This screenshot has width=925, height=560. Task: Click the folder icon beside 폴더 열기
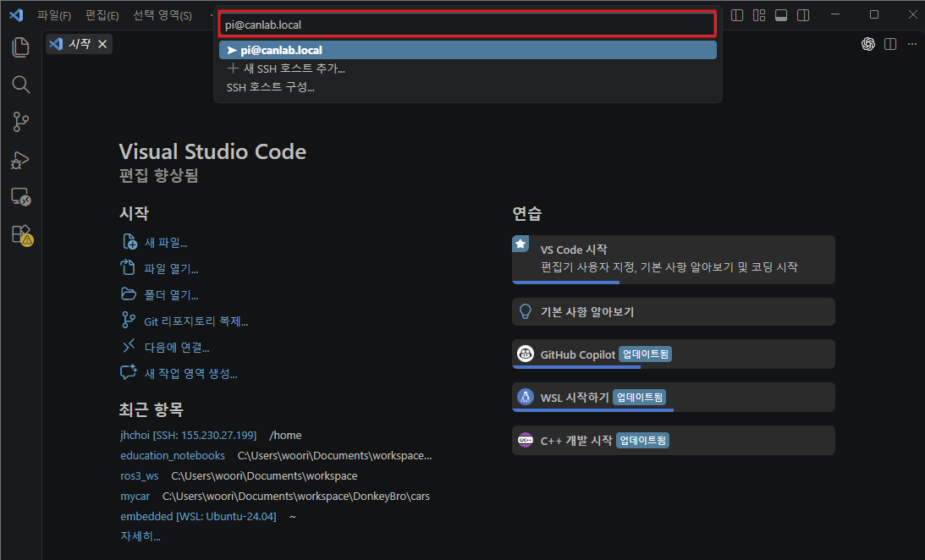(129, 294)
